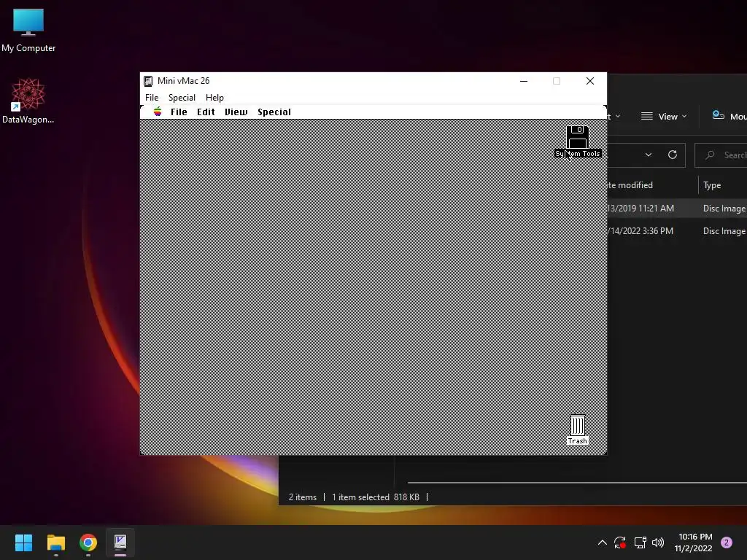Select the System Tools floppy disk icon
The image size is (747, 560).
[578, 138]
